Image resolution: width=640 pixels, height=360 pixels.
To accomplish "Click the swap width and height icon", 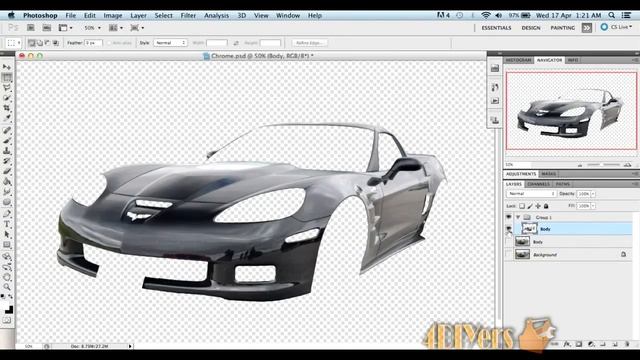I will [236, 43].
